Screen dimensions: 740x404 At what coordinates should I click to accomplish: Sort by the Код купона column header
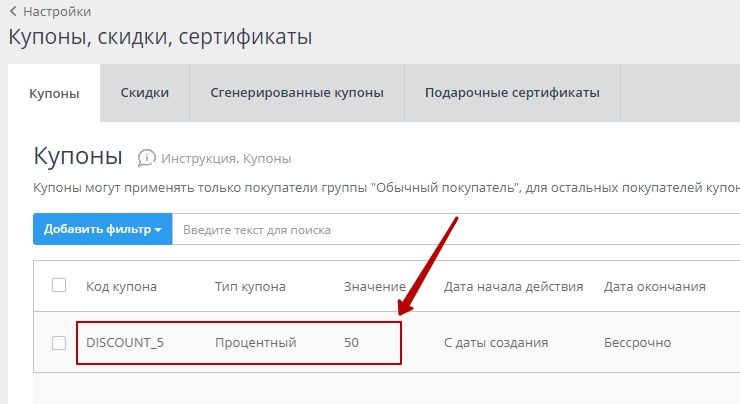[x=121, y=287]
